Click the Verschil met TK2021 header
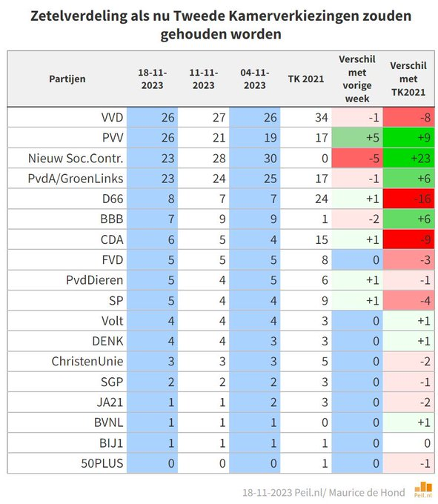This screenshot has width=438, height=504. coord(408,79)
